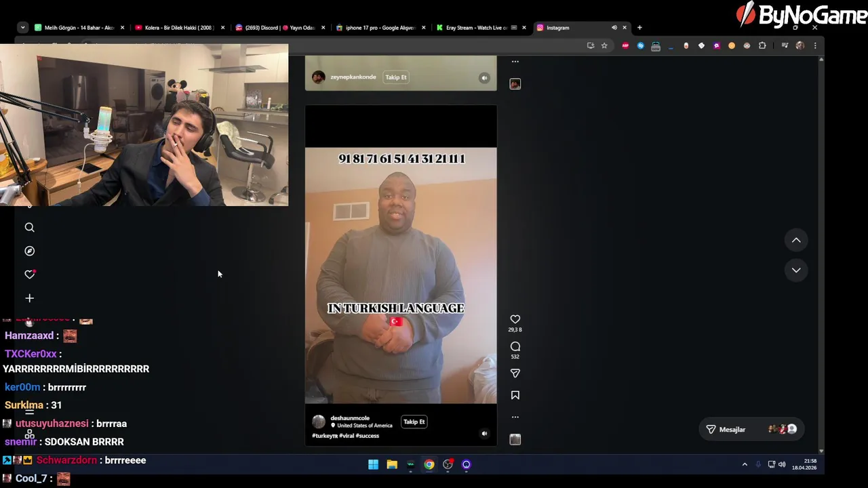The width and height of the screenshot is (868, 488).
Task: Open United States of America location
Action: tap(365, 426)
